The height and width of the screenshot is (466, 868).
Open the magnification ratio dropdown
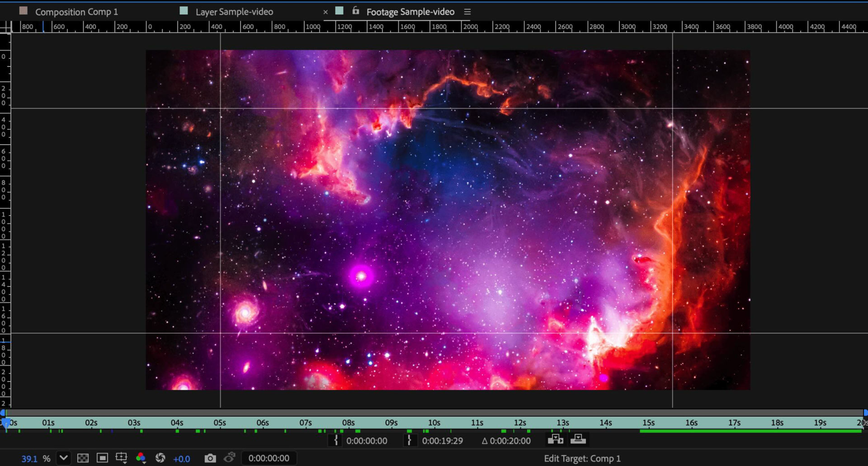click(63, 458)
